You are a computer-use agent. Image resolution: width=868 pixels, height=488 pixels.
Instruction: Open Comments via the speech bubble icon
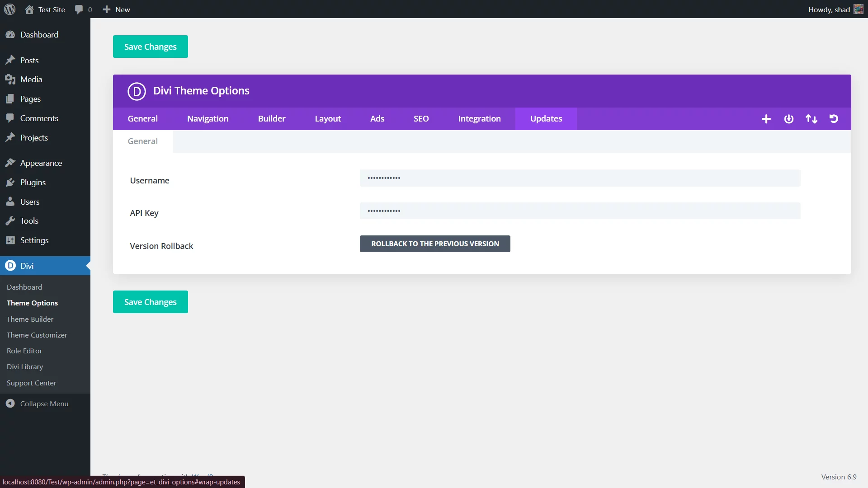point(79,9)
